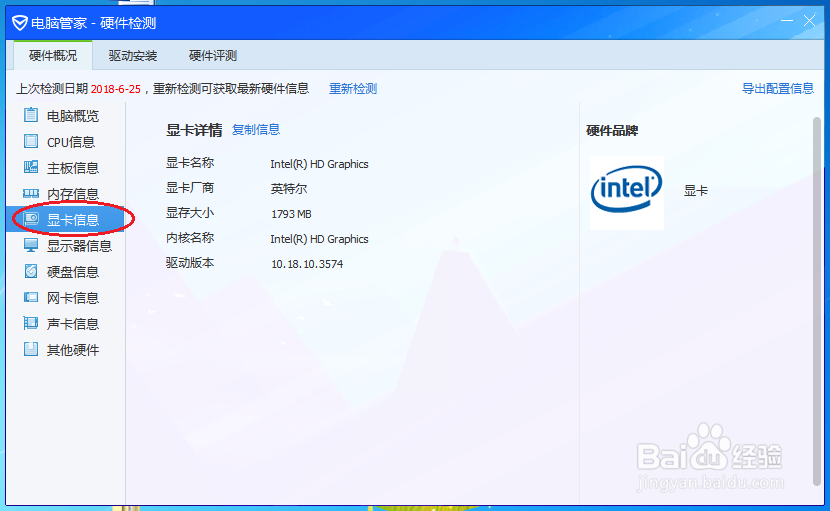Click the 显卡信息 graphics card icon
Screen dimensions: 830x511
(x=31, y=219)
